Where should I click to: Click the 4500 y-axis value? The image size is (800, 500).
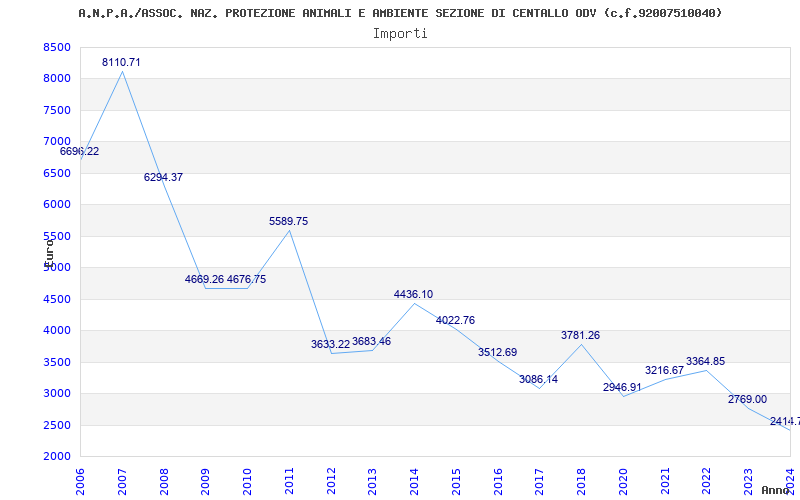tap(57, 299)
